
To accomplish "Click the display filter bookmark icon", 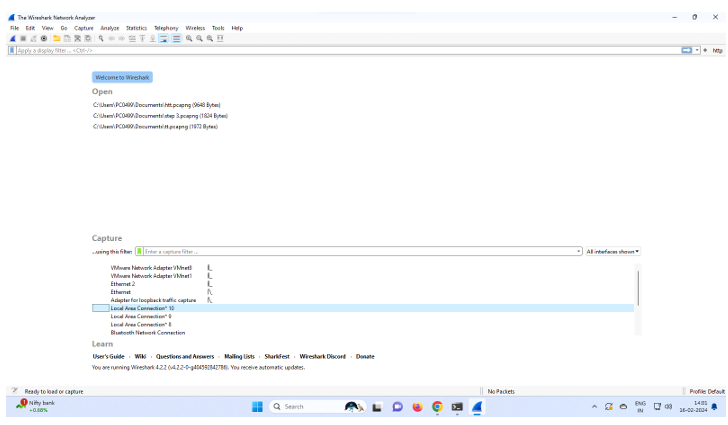I will [x=12, y=50].
